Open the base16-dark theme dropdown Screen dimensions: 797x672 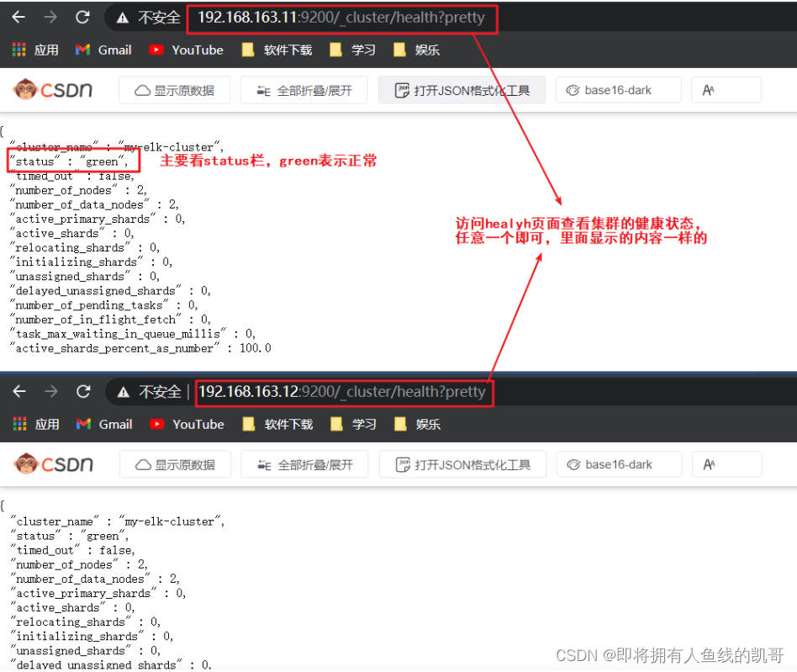(618, 89)
